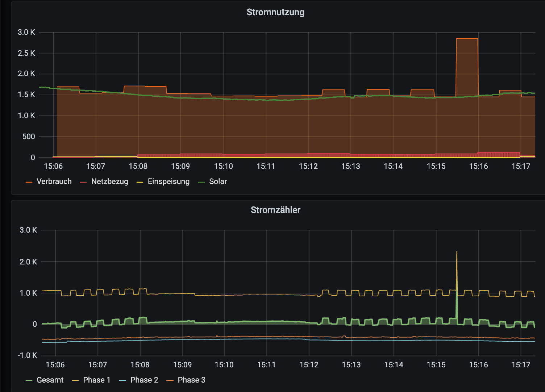Toggle the Phase 3 legend label
Viewport: 545px width, 392px height.
coord(191,380)
